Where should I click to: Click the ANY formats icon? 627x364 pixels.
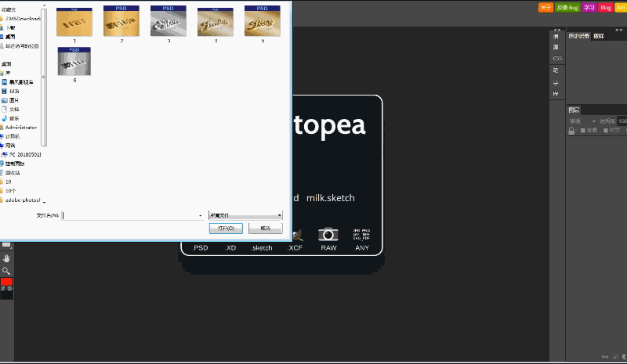tap(361, 235)
